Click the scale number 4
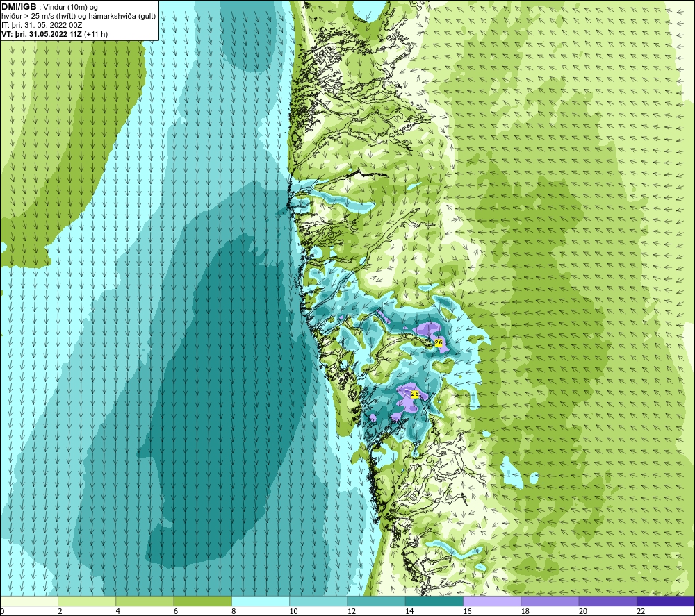Image resolution: width=695 pixels, height=616 pixels. [118, 611]
